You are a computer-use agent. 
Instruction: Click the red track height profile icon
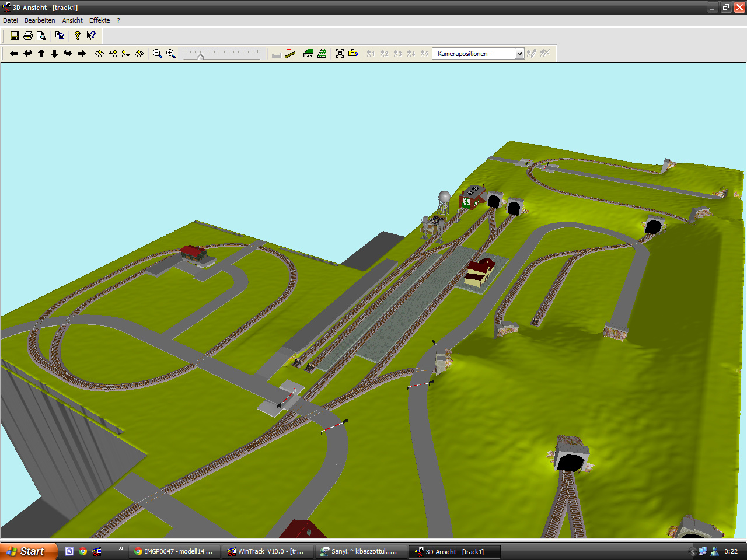pos(290,53)
